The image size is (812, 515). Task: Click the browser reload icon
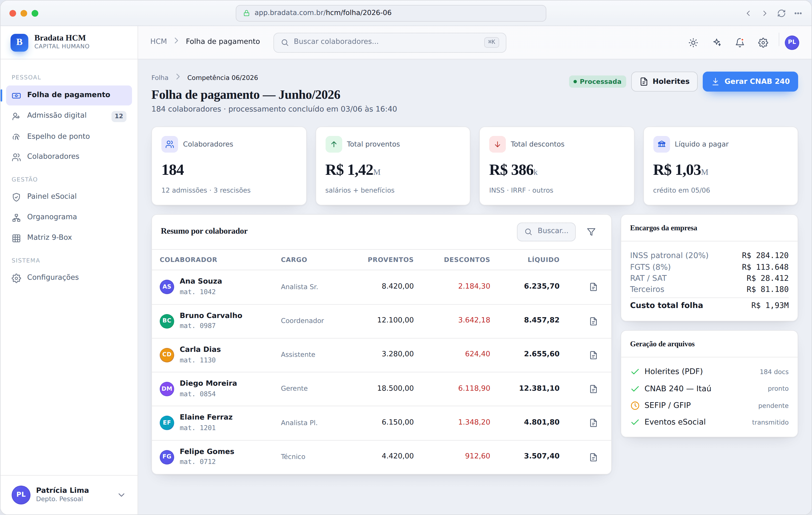point(781,13)
